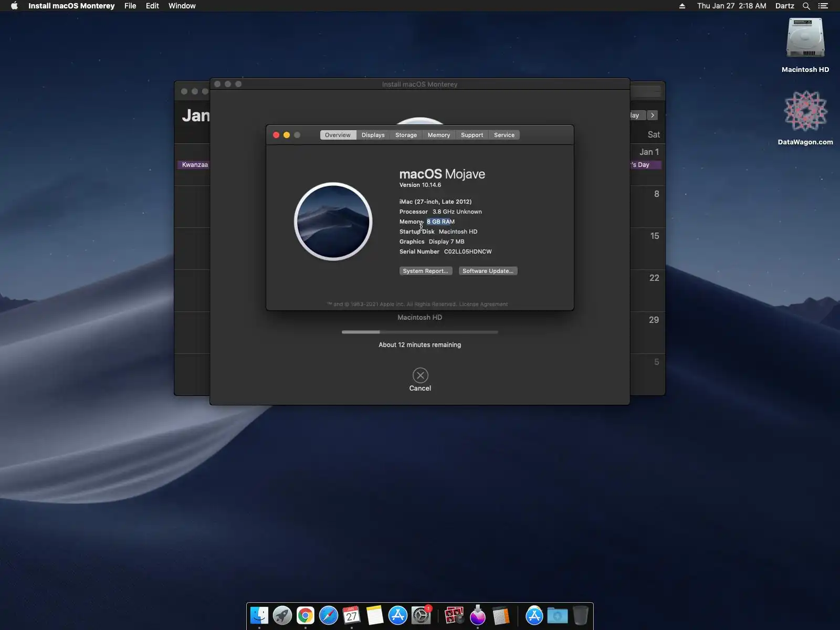
Task: Open the Install macOS Monterey app menu
Action: [71, 6]
